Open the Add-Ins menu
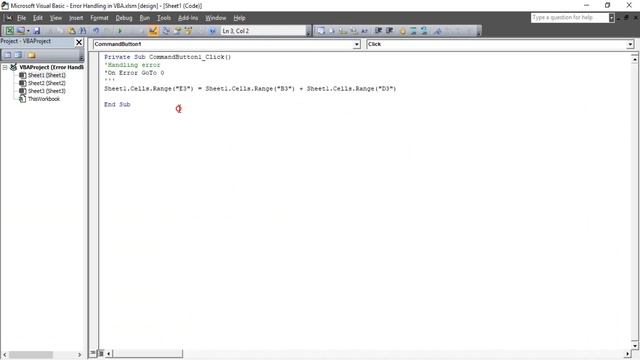640x360 pixels. tap(188, 18)
